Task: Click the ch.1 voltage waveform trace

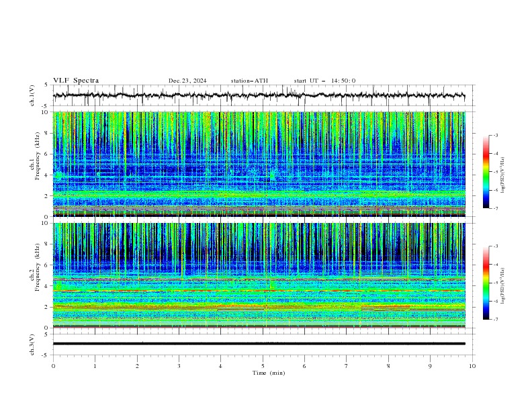Action: click(259, 95)
